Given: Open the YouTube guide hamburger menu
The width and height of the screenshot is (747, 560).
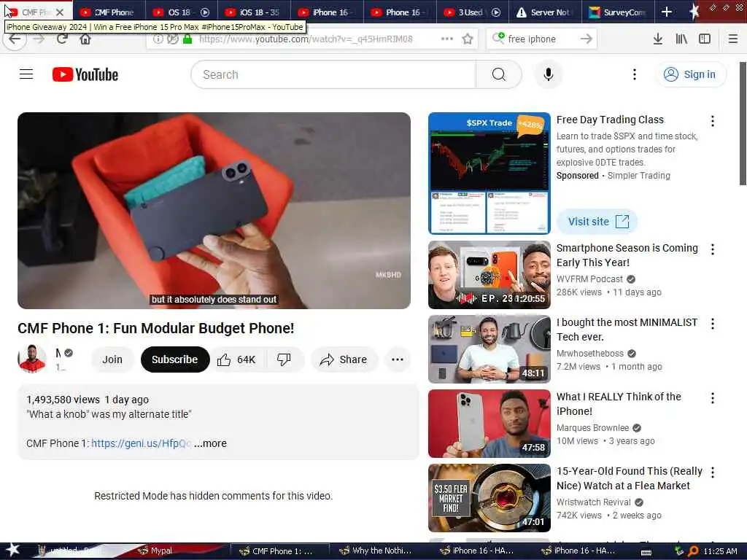Looking at the screenshot, I should click(26, 74).
